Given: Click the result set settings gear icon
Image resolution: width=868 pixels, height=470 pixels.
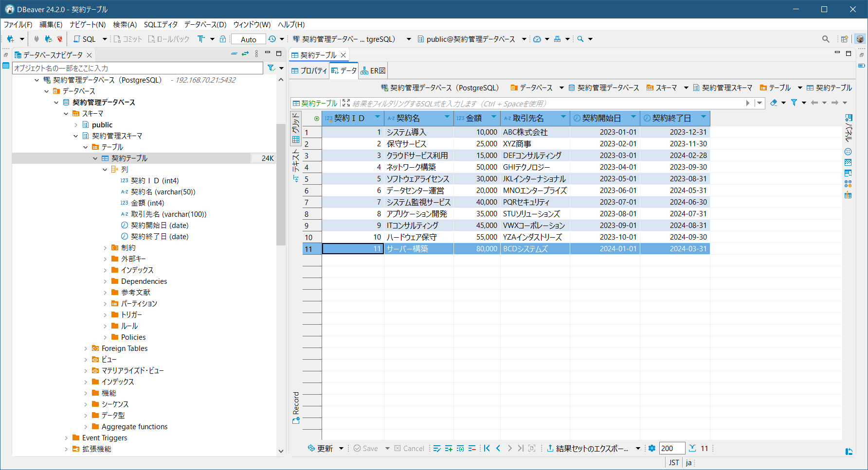Looking at the screenshot, I should point(652,448).
